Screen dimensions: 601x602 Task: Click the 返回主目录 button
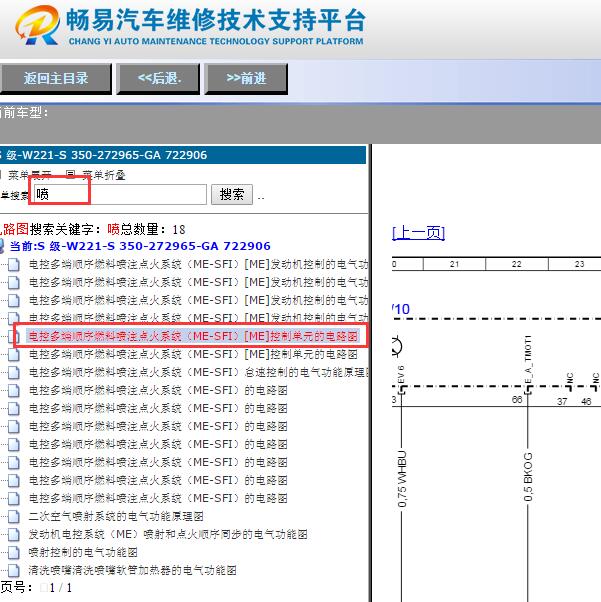[x=55, y=79]
